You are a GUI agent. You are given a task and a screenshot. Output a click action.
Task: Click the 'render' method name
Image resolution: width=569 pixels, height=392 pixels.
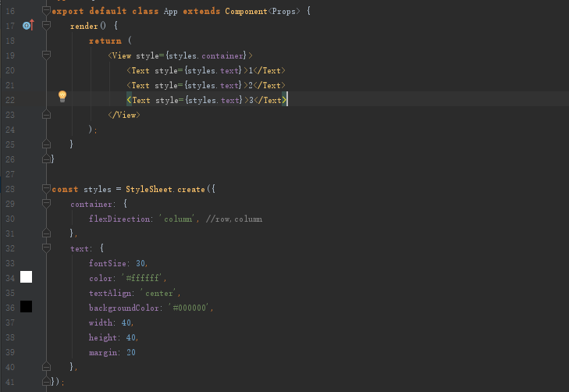point(84,26)
